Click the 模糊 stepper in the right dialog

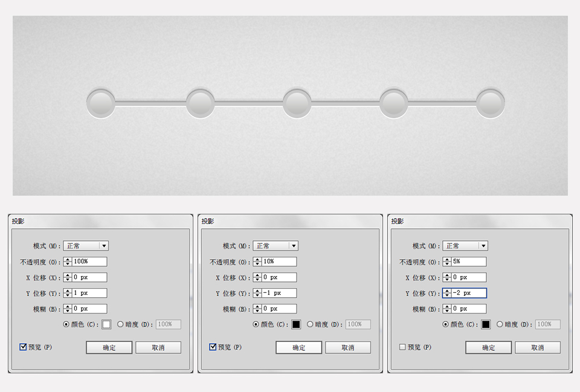point(447,309)
